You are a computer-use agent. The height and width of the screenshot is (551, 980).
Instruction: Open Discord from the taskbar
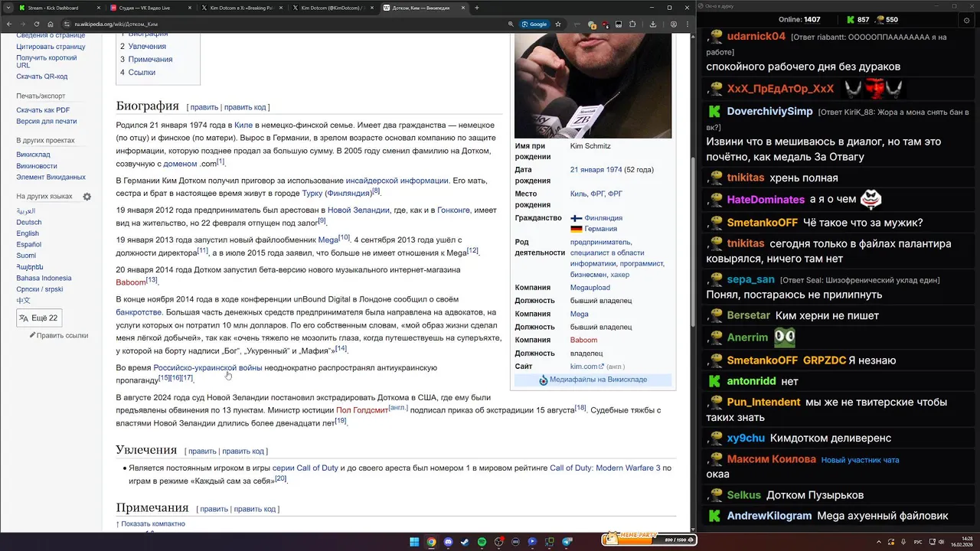click(x=448, y=542)
